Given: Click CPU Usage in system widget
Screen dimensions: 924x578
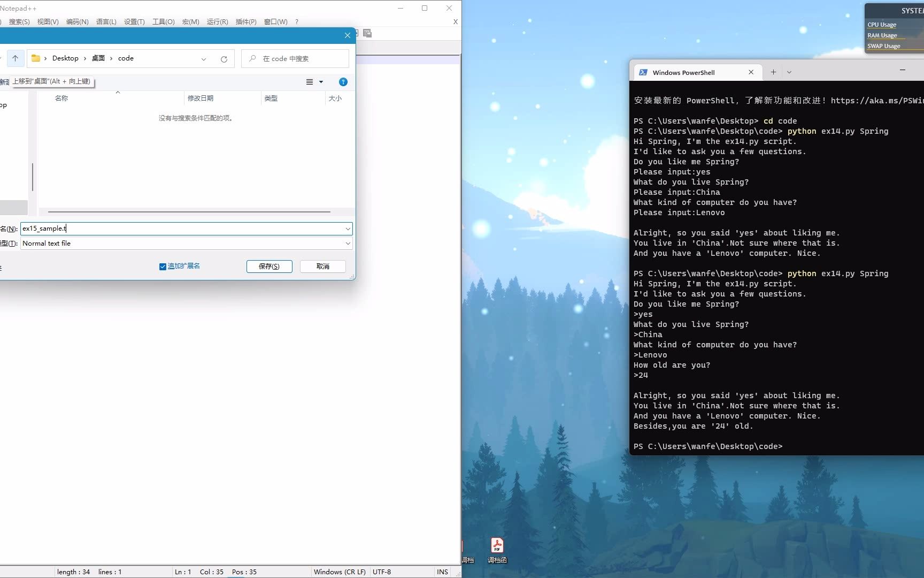Looking at the screenshot, I should click(882, 25).
